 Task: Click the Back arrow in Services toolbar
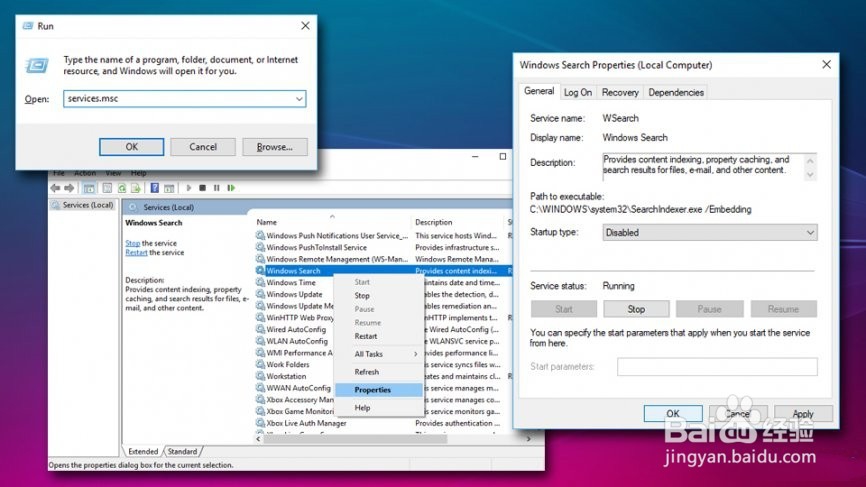55,188
